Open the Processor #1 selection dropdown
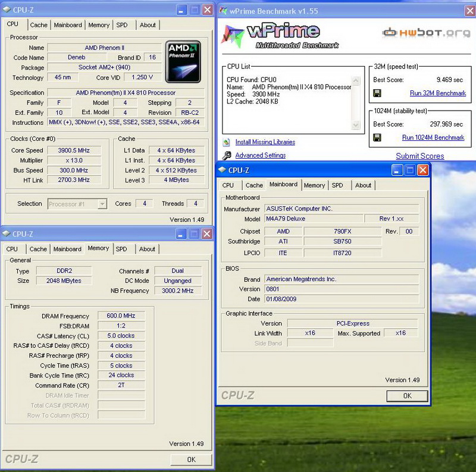 tap(102, 204)
